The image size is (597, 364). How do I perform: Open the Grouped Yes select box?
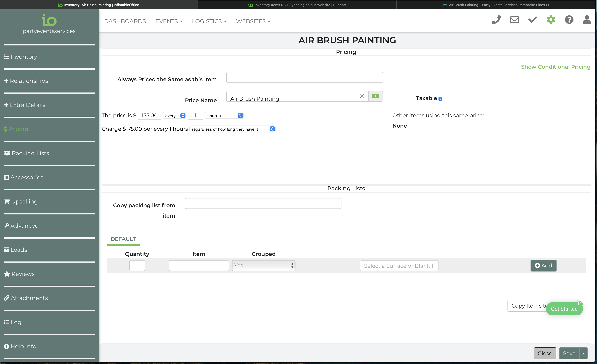click(x=263, y=266)
